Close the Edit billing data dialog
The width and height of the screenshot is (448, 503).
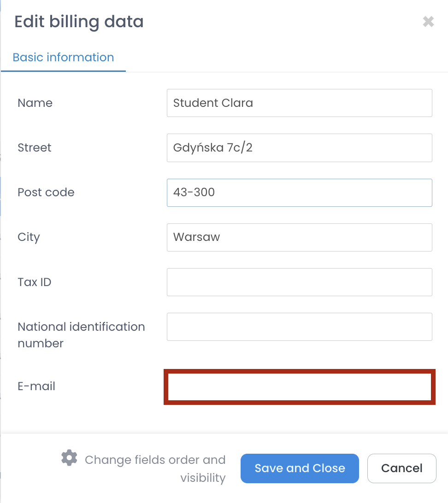click(428, 22)
